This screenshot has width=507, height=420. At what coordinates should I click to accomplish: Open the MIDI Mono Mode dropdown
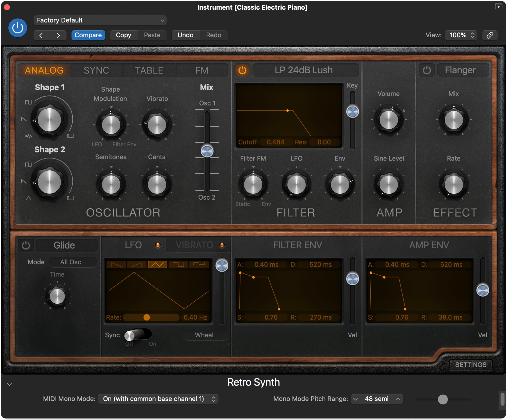click(x=158, y=399)
